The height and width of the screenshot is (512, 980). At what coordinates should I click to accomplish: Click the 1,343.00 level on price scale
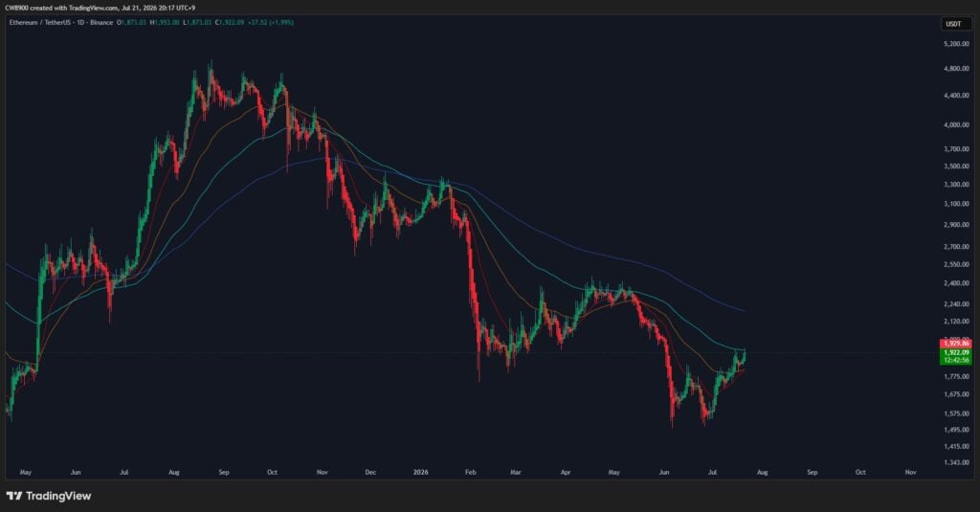pyautogui.click(x=956, y=462)
